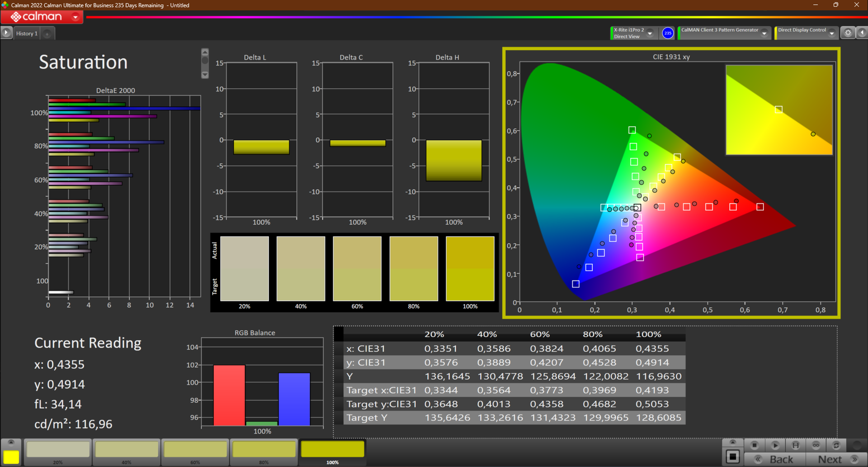Click the zoomed yellow inset in CIE chart
This screenshot has width=868, height=467.
point(779,110)
